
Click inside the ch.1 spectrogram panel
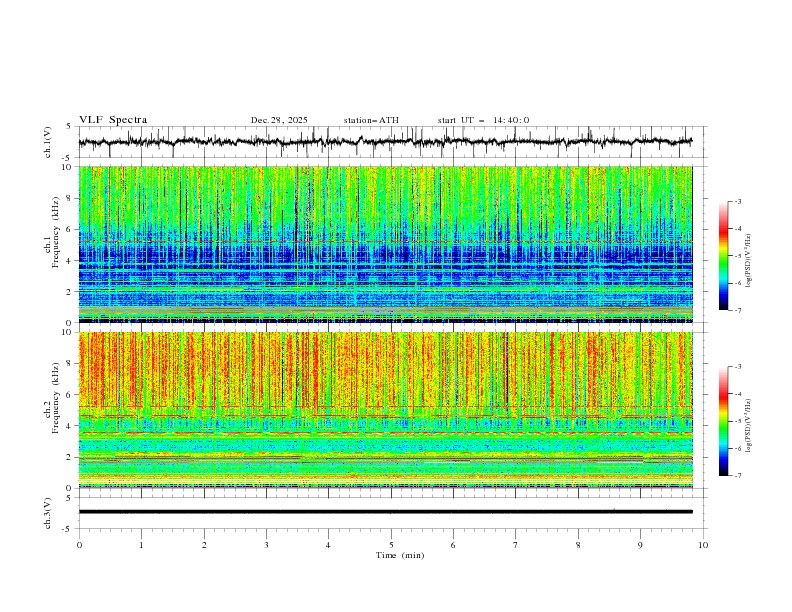[x=385, y=244]
